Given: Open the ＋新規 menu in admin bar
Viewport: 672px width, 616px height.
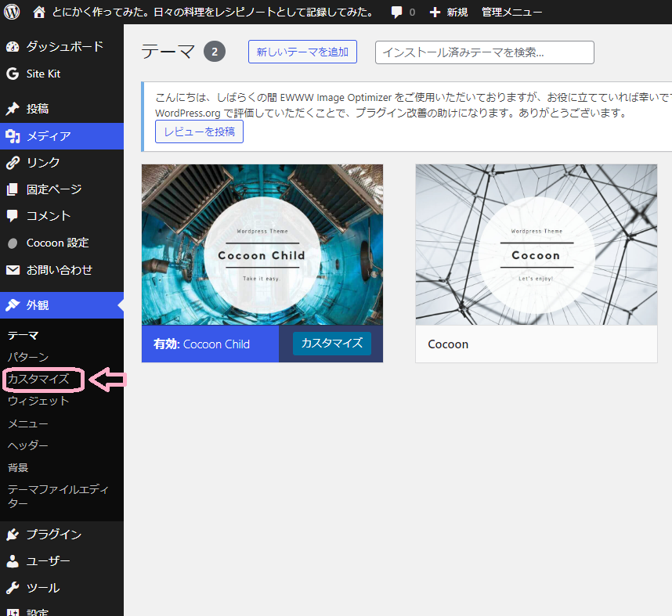Looking at the screenshot, I should (x=449, y=12).
